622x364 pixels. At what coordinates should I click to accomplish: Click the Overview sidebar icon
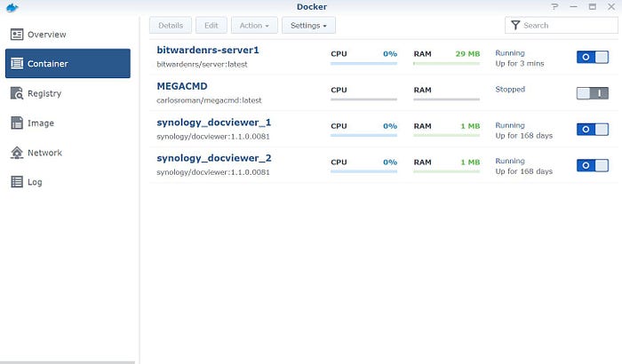[x=17, y=35]
